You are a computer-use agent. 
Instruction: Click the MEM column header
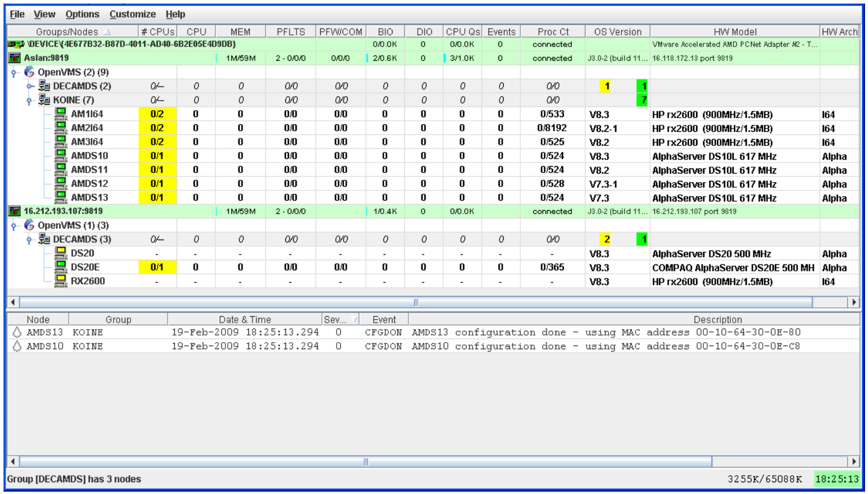(x=240, y=32)
